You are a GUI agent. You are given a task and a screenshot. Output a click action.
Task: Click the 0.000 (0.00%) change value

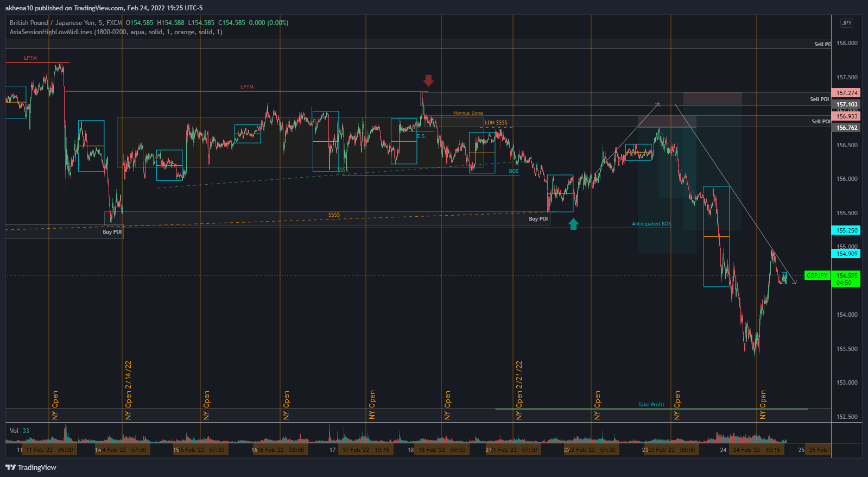point(269,23)
